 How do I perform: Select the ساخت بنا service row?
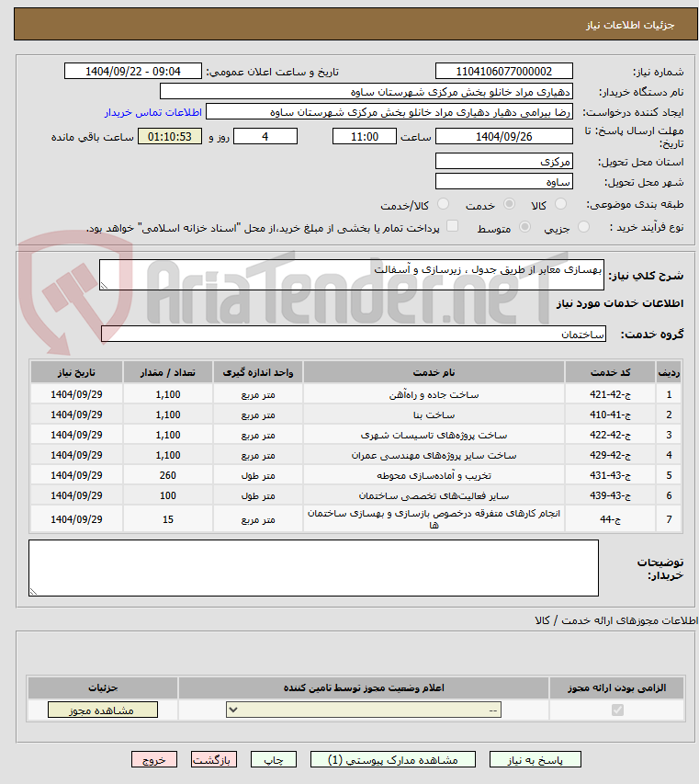coord(434,415)
